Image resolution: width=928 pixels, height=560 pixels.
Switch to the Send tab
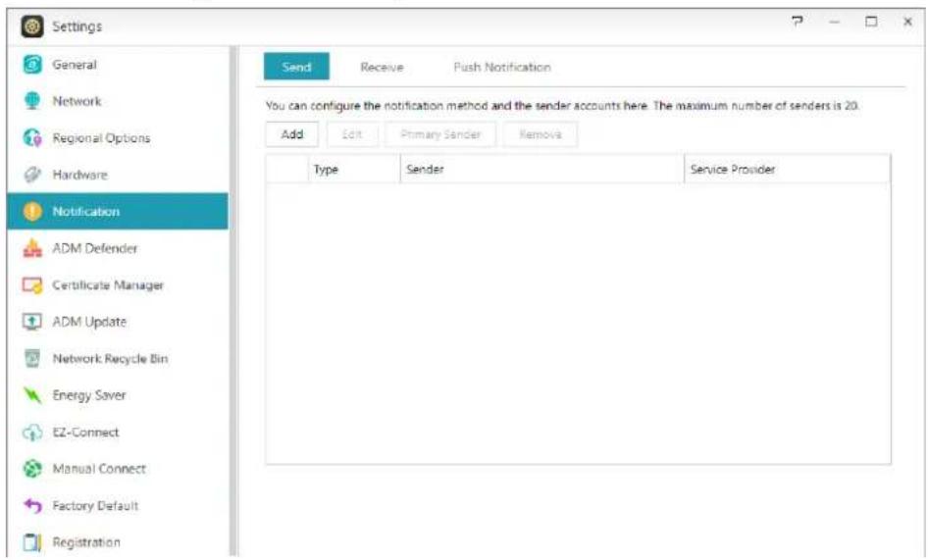tap(296, 67)
